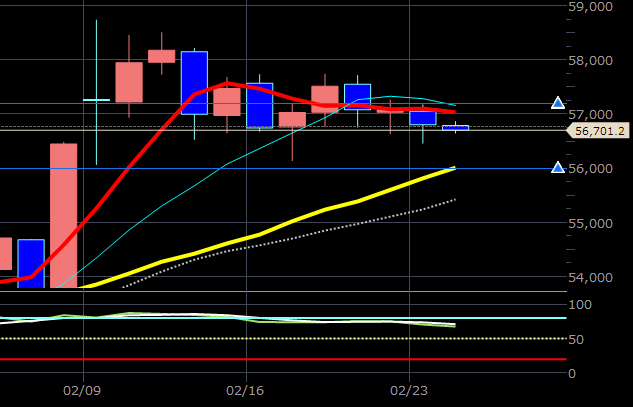The image size is (633, 407).
Task: Select the latest small blue candlestick
Action: 455,128
